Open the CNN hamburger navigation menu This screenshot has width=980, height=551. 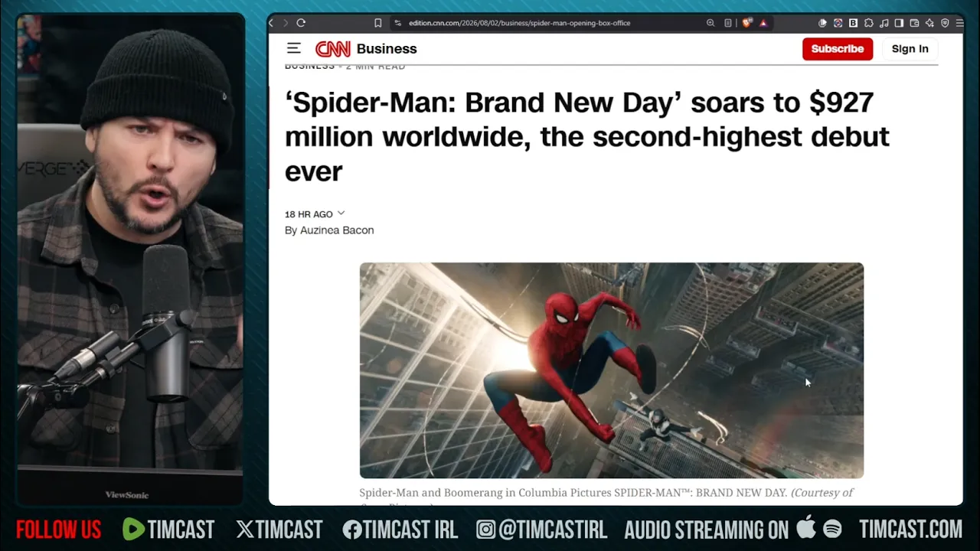pyautogui.click(x=293, y=48)
